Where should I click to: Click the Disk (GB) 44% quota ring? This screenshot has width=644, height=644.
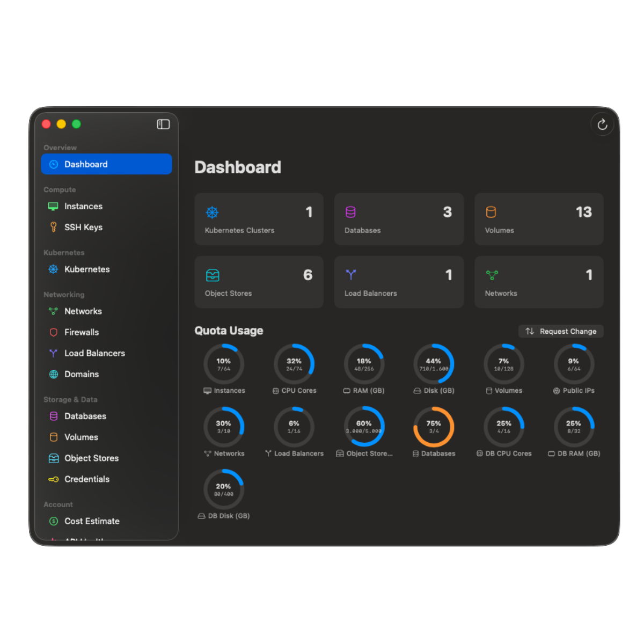434,364
